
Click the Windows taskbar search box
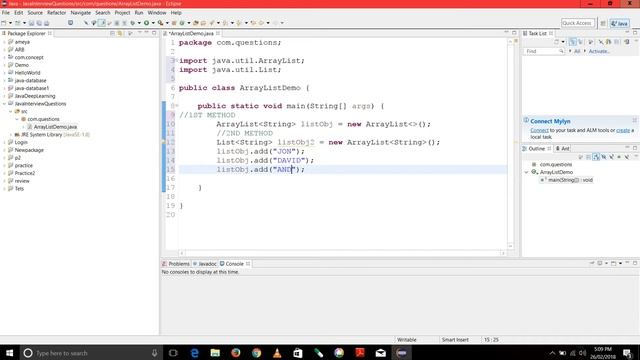click(90, 353)
